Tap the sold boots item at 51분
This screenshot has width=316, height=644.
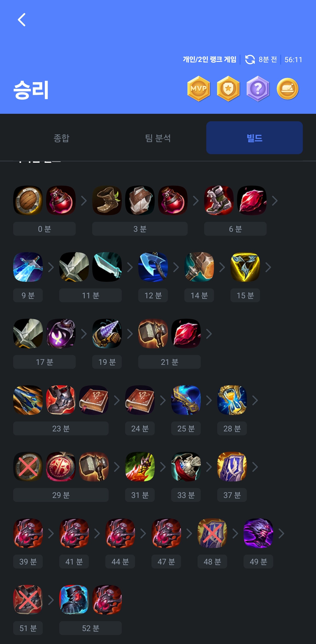(28, 599)
